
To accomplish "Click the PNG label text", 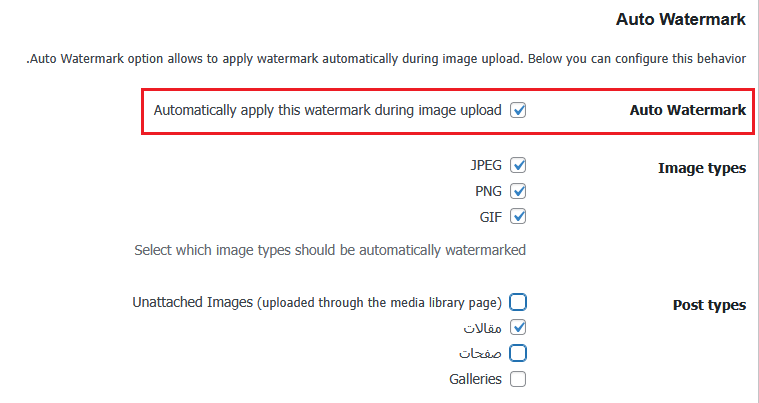I will (487, 191).
